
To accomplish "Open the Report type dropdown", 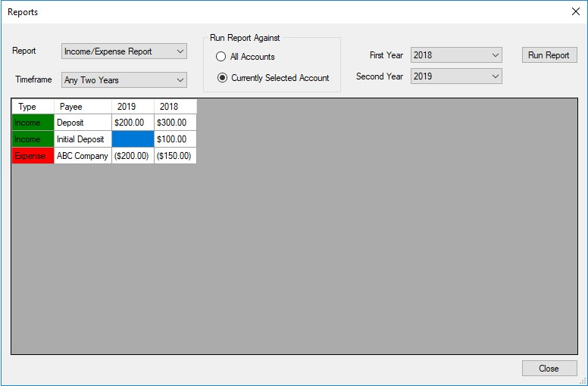I will coord(124,51).
